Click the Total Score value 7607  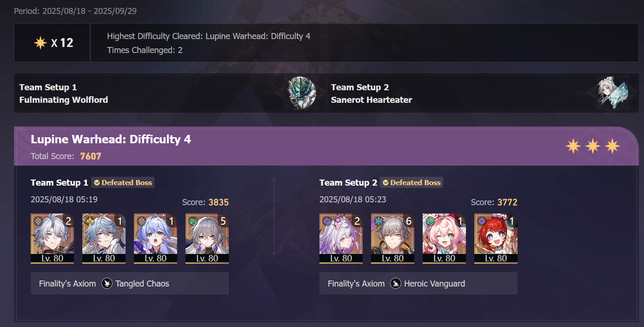[91, 156]
